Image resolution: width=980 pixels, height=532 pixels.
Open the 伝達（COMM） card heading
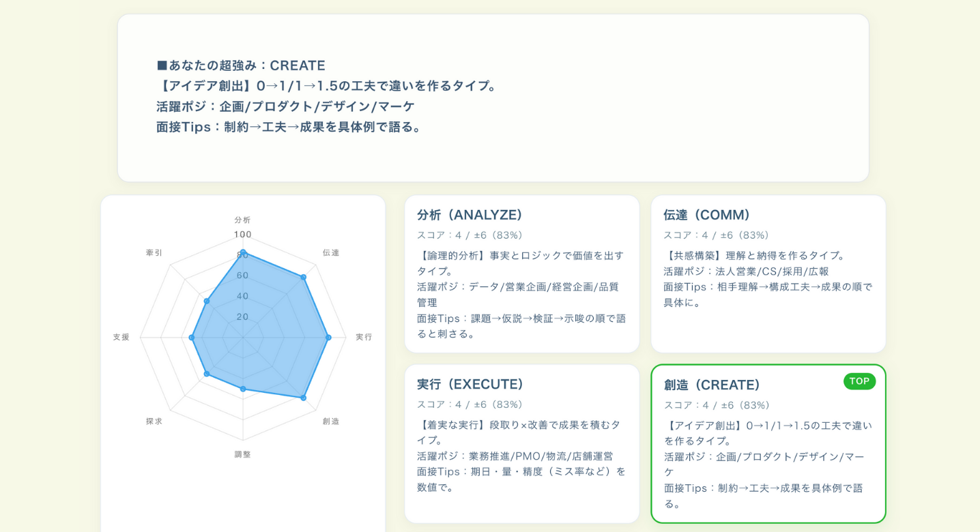pyautogui.click(x=706, y=215)
